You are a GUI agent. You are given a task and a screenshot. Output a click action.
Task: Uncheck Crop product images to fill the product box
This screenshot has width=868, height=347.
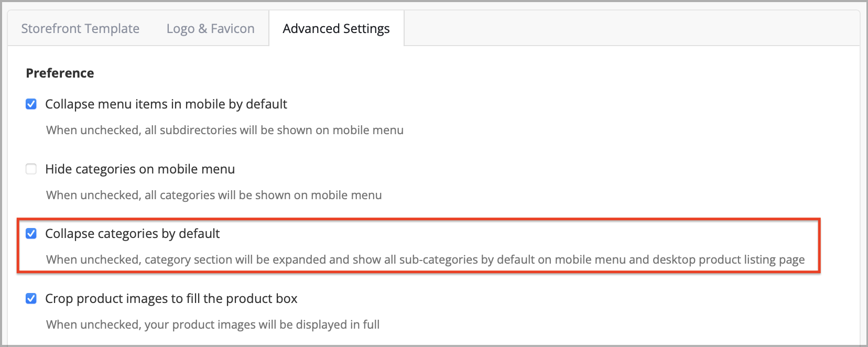31,298
